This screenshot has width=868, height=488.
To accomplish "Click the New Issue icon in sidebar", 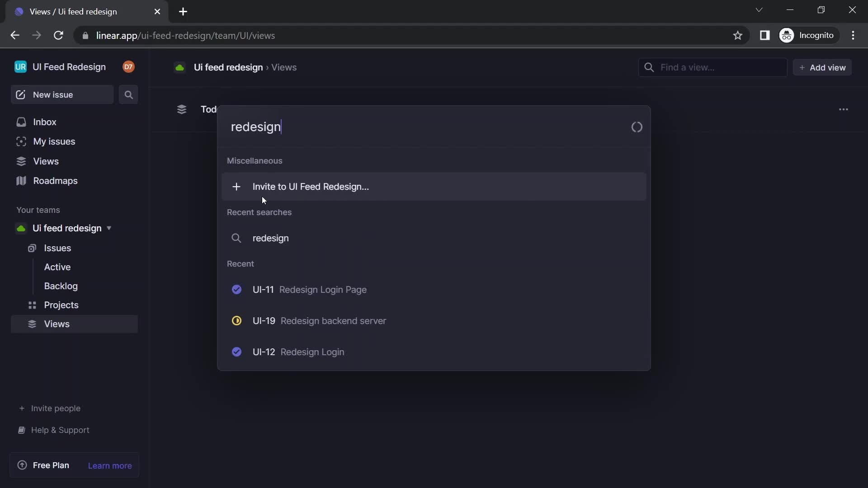I will pos(20,95).
